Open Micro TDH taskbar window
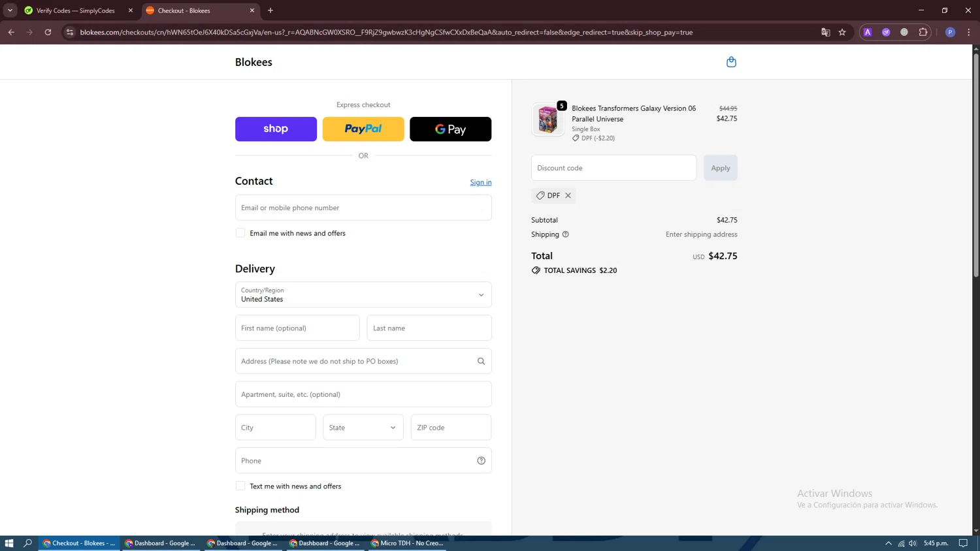 [407, 543]
